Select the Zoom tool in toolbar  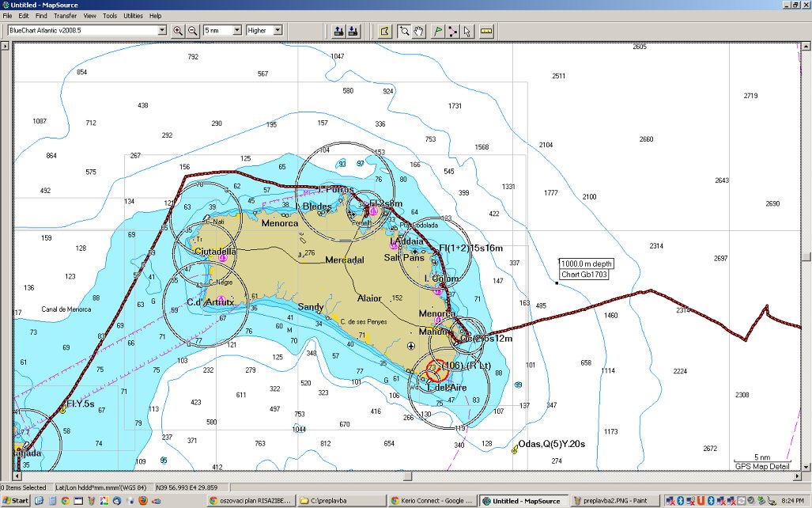(x=404, y=31)
